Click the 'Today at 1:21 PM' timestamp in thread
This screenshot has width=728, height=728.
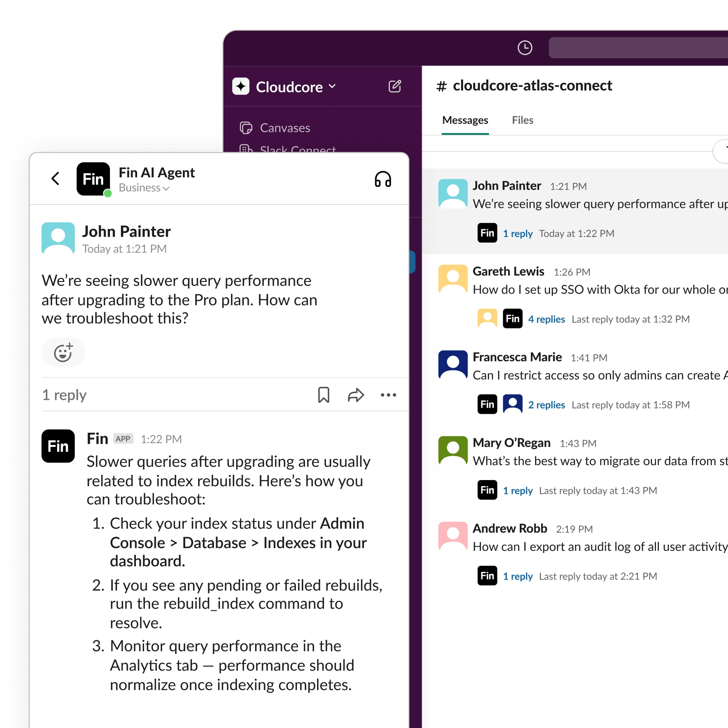(x=124, y=249)
